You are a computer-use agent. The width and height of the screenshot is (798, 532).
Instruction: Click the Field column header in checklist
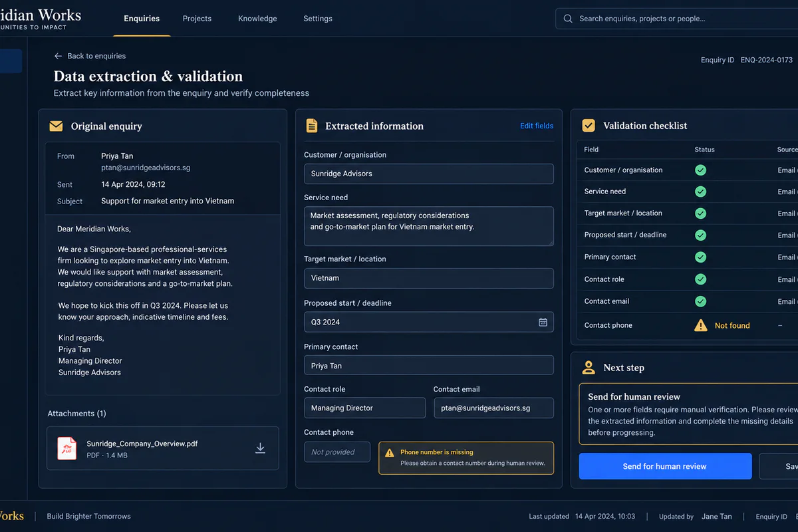click(x=591, y=150)
